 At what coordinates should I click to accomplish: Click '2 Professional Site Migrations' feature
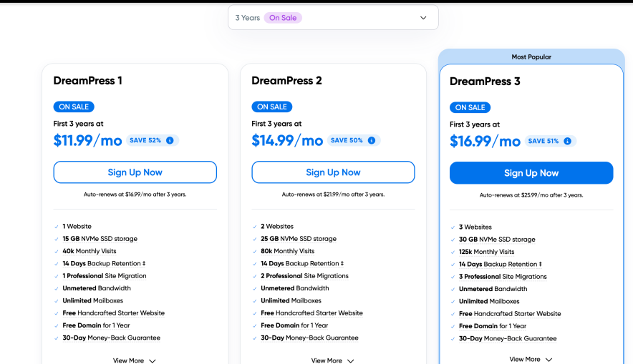tap(304, 276)
